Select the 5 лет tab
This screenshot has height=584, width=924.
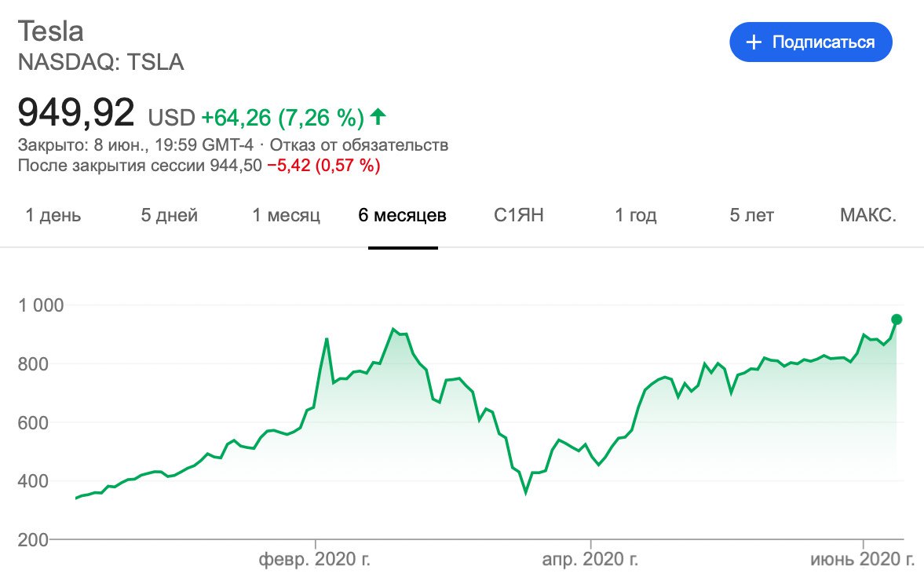coord(752,215)
